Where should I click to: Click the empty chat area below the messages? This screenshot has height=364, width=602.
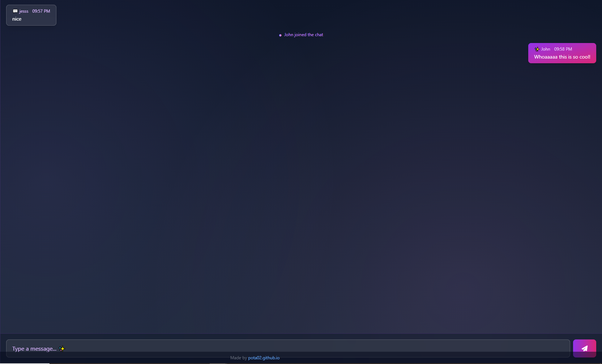coord(301,199)
